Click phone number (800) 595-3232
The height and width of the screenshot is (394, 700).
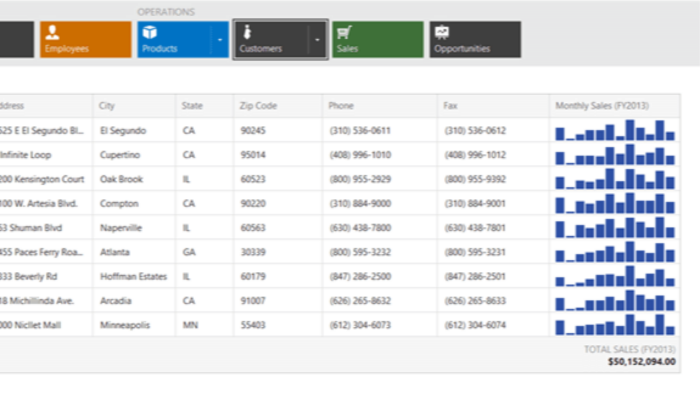tap(360, 252)
